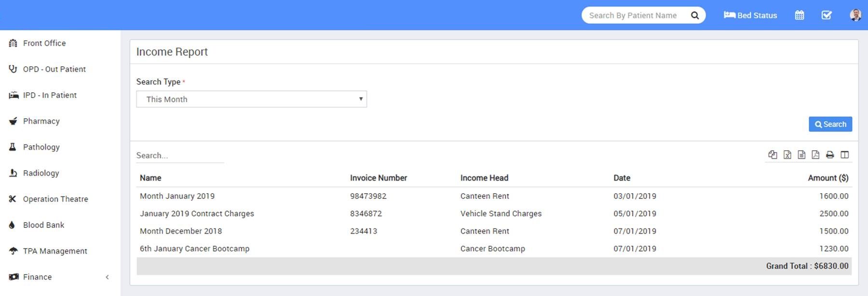Go to OPD - Out Patient section

point(54,70)
